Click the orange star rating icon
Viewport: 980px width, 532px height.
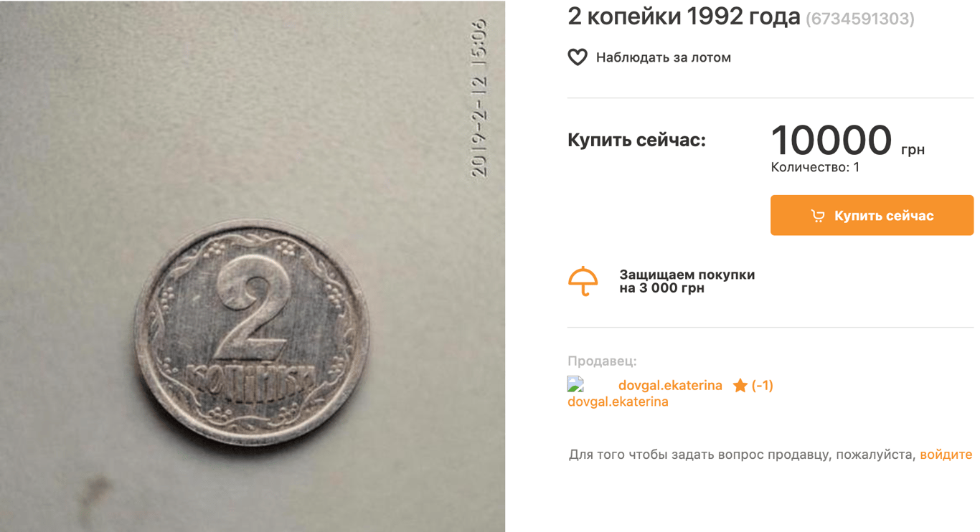pyautogui.click(x=740, y=386)
